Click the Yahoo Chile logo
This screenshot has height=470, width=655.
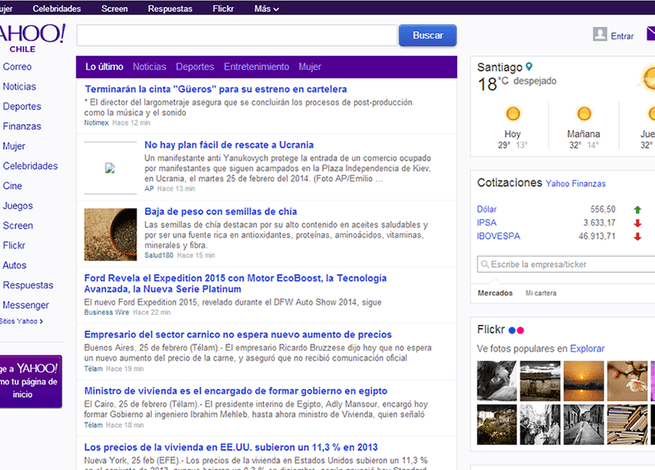pyautogui.click(x=32, y=38)
